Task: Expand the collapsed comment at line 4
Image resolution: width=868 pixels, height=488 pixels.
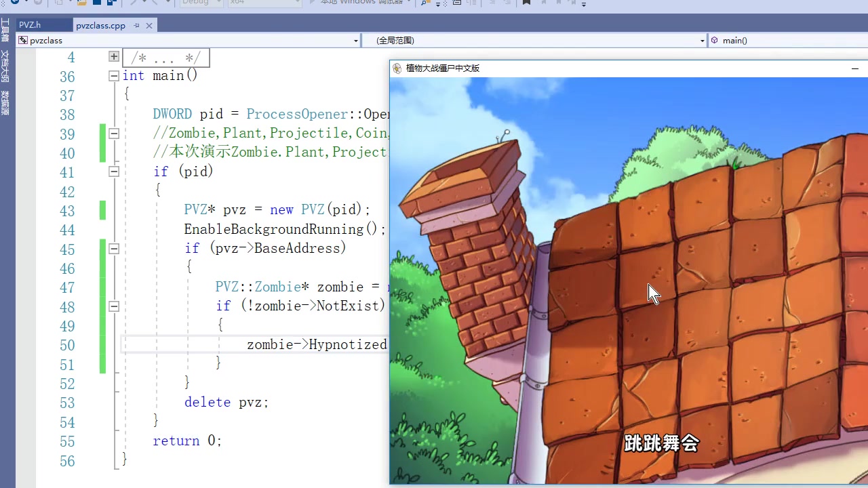Action: 114,57
